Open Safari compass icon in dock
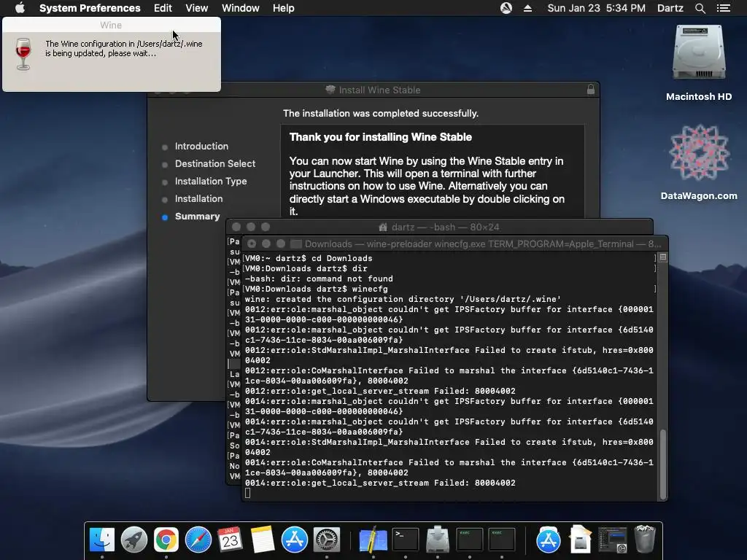 198,540
